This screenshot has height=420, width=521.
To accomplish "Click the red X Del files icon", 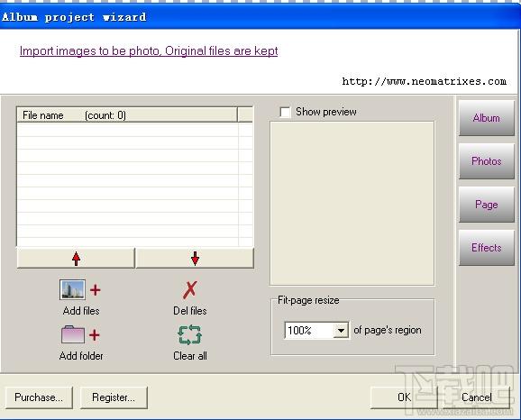I will tap(189, 289).
